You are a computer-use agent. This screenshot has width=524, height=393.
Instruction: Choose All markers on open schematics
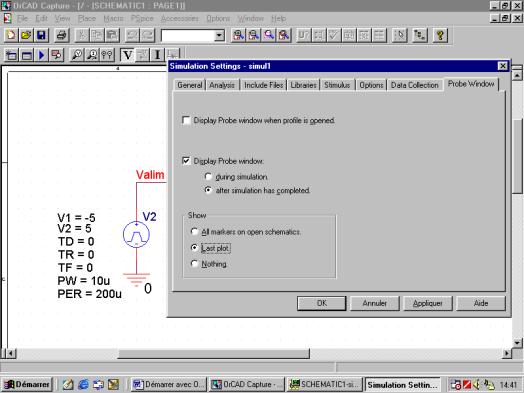tap(194, 232)
